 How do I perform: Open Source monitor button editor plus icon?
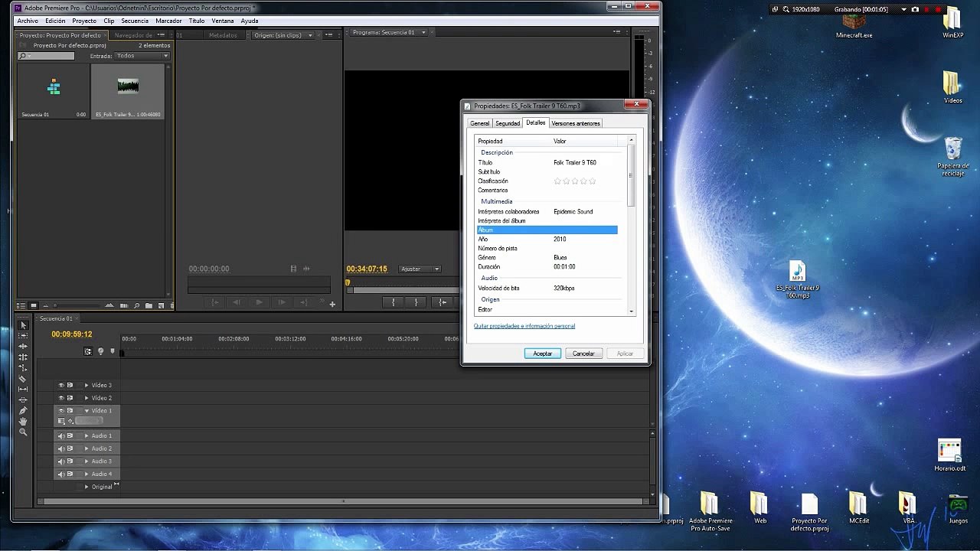tap(332, 304)
